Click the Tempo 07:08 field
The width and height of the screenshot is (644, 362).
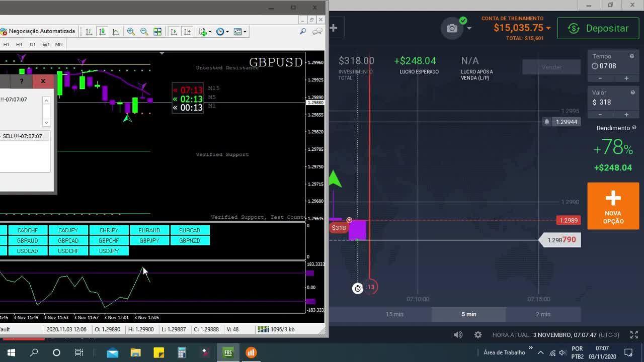point(613,66)
